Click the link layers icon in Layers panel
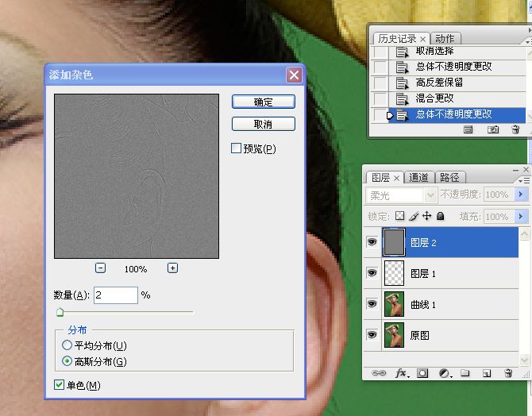 (x=379, y=373)
